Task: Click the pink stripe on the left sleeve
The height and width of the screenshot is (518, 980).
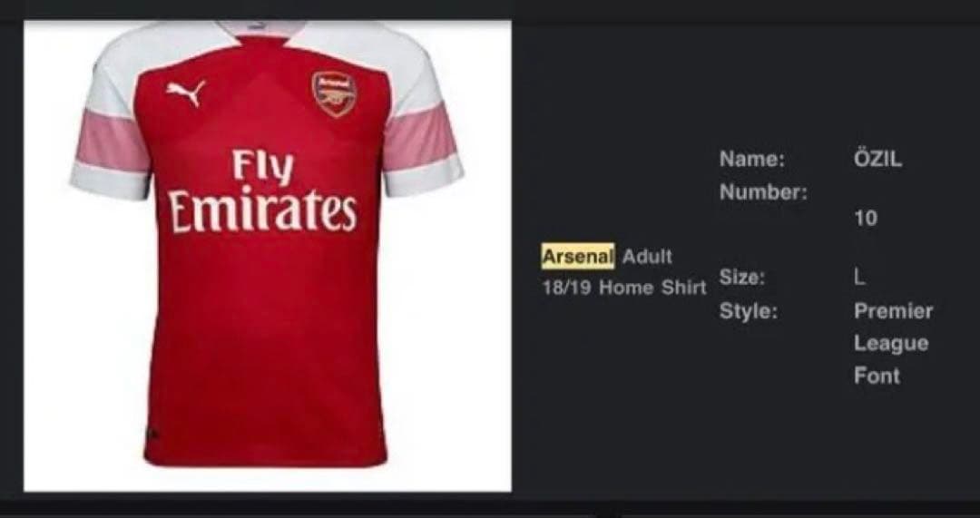Action: [113, 141]
